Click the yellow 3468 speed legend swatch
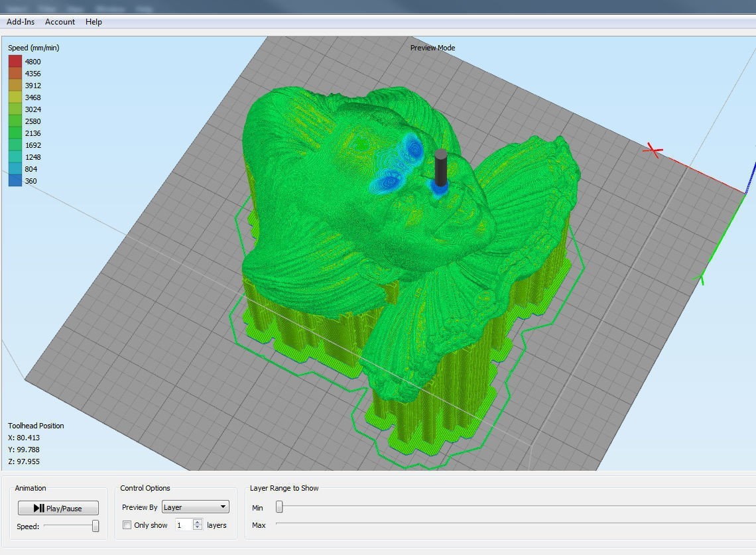 tap(15, 97)
